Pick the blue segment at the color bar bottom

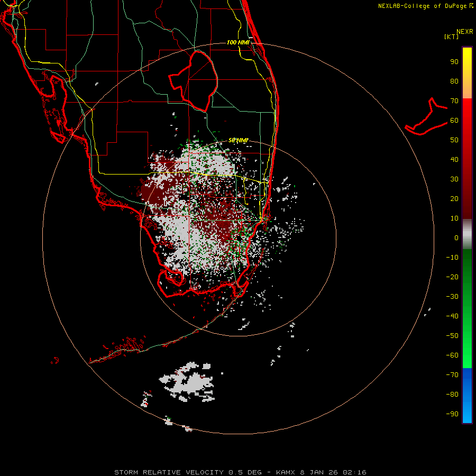[467, 396]
